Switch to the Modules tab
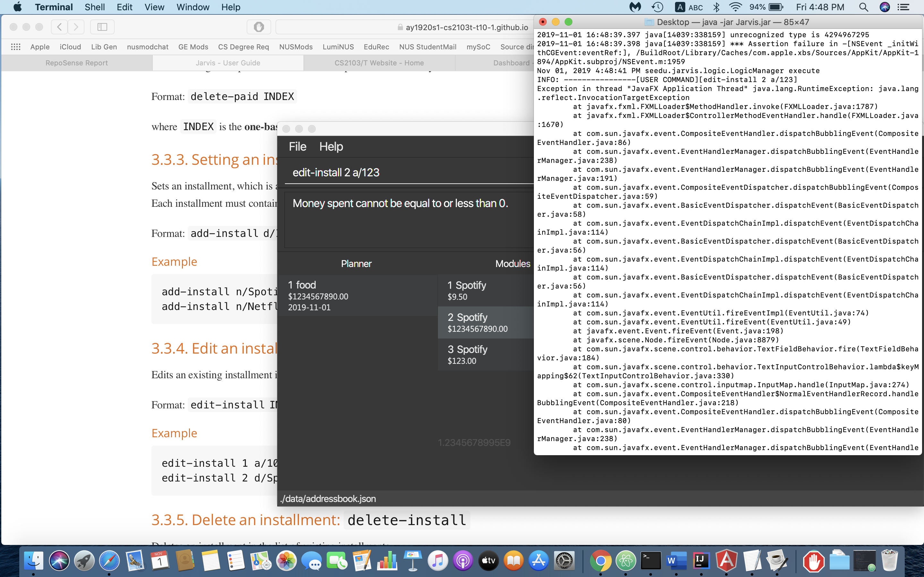The height and width of the screenshot is (577, 924). click(x=512, y=263)
